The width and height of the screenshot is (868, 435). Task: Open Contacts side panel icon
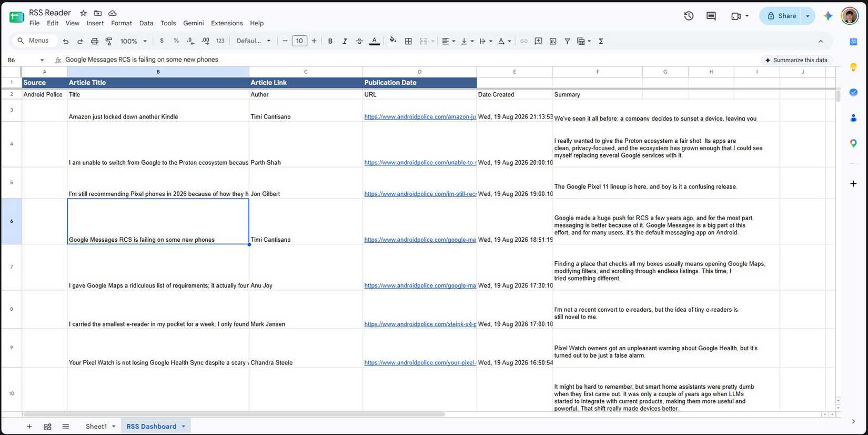pos(853,118)
